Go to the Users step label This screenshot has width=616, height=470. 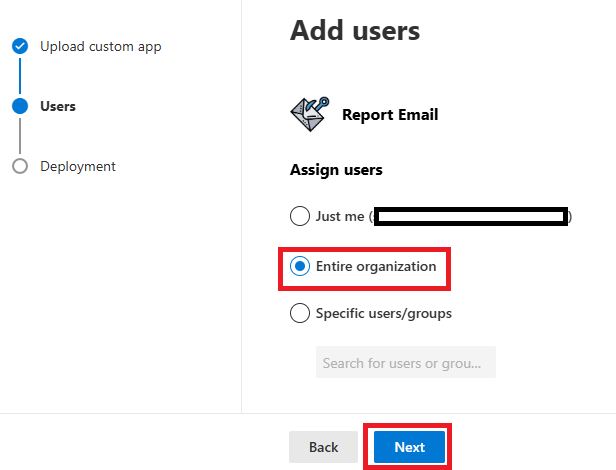pos(57,106)
